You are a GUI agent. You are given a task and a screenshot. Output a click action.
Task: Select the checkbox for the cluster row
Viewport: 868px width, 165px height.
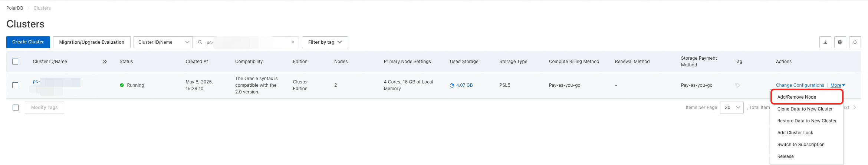click(15, 85)
